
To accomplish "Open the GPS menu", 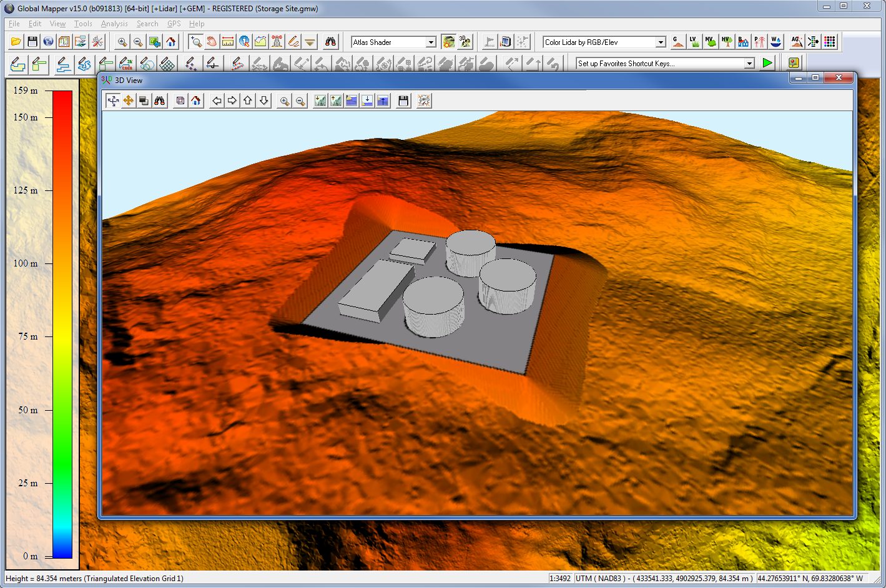I will click(174, 23).
